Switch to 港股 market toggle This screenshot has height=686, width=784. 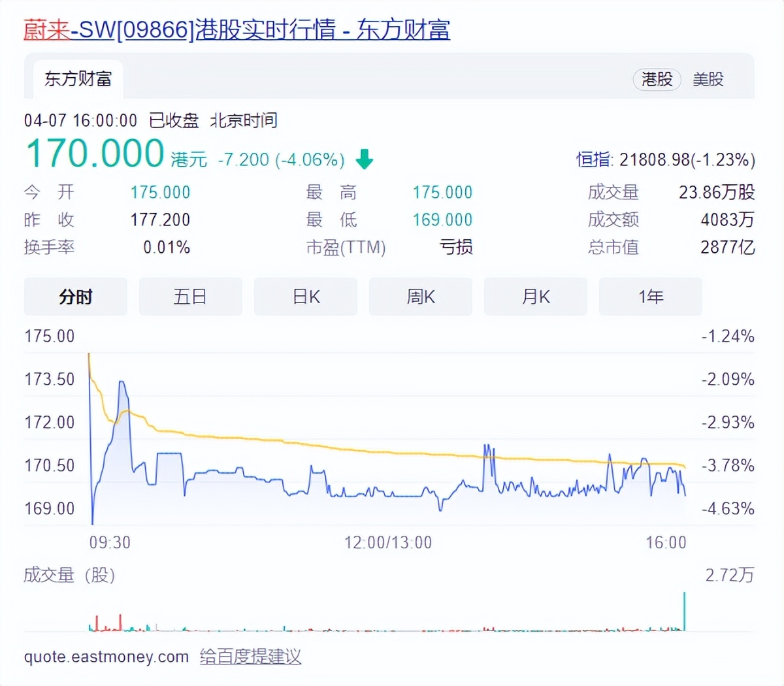click(657, 79)
